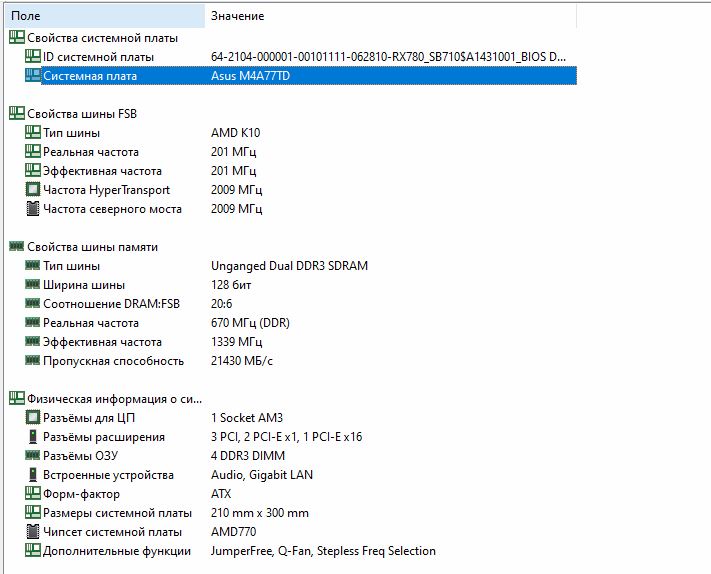Click the 'Значение' column header
The width and height of the screenshot is (711, 574).
click(x=390, y=16)
